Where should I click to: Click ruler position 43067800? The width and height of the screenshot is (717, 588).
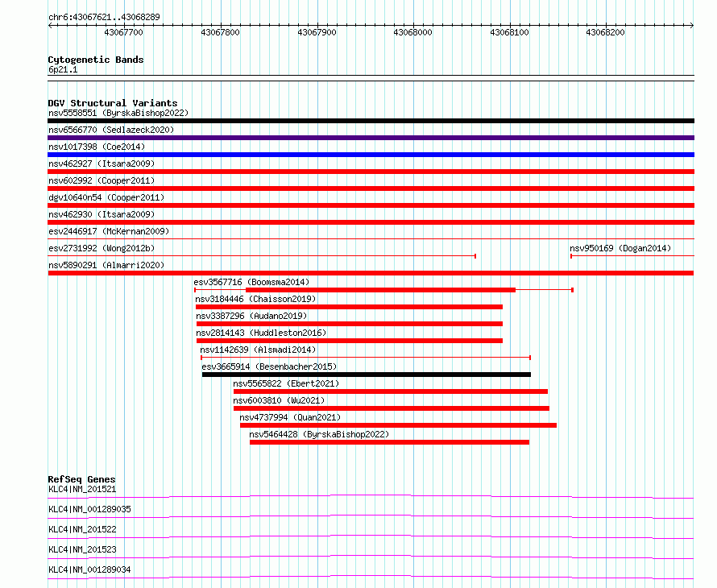point(220,32)
